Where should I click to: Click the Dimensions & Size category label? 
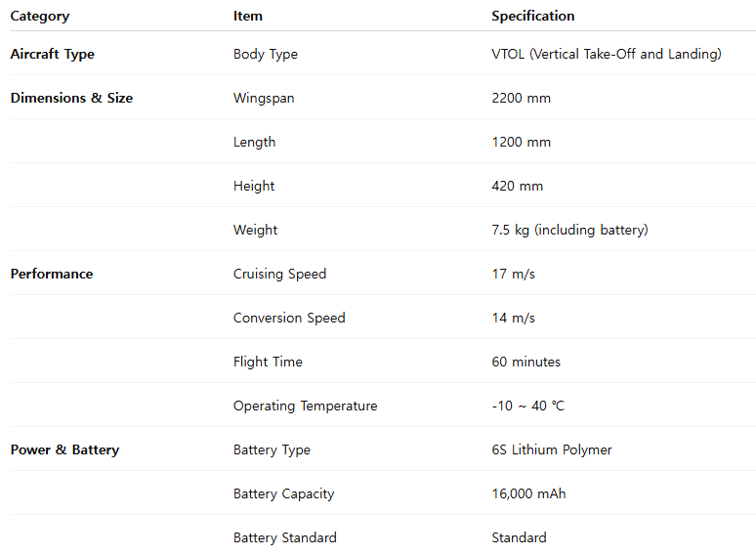click(x=71, y=98)
